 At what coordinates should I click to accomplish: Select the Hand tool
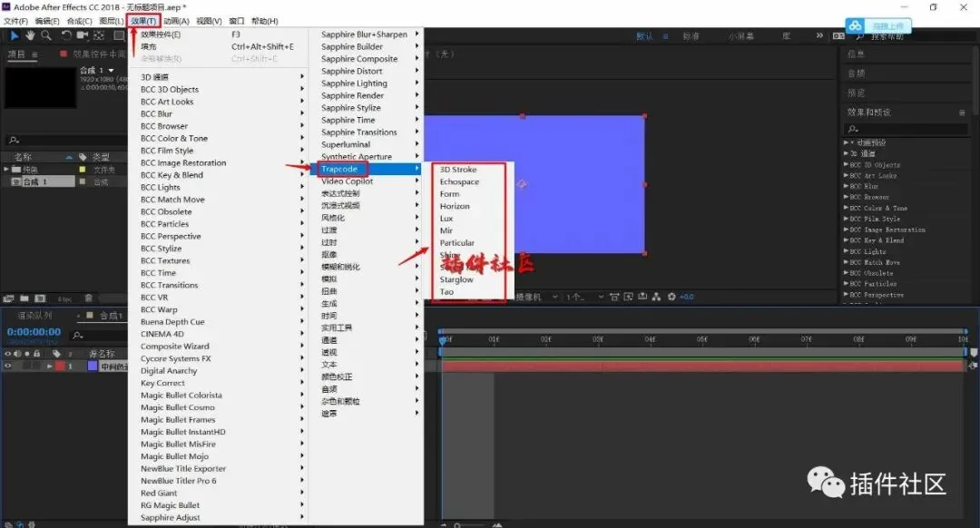tap(30, 35)
